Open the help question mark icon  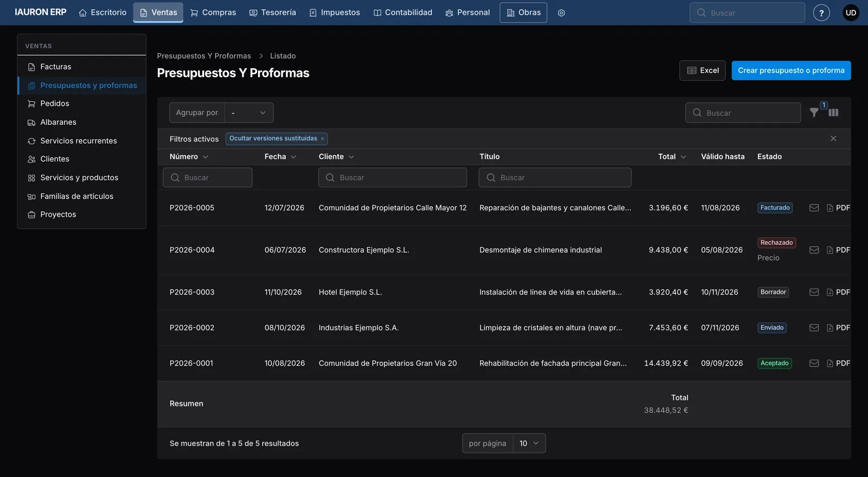coord(821,13)
